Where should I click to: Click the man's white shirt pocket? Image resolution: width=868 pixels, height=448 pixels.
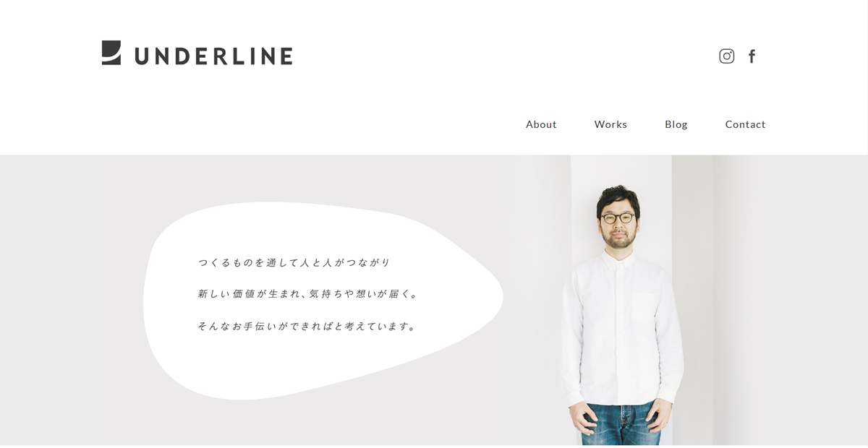[647, 305]
